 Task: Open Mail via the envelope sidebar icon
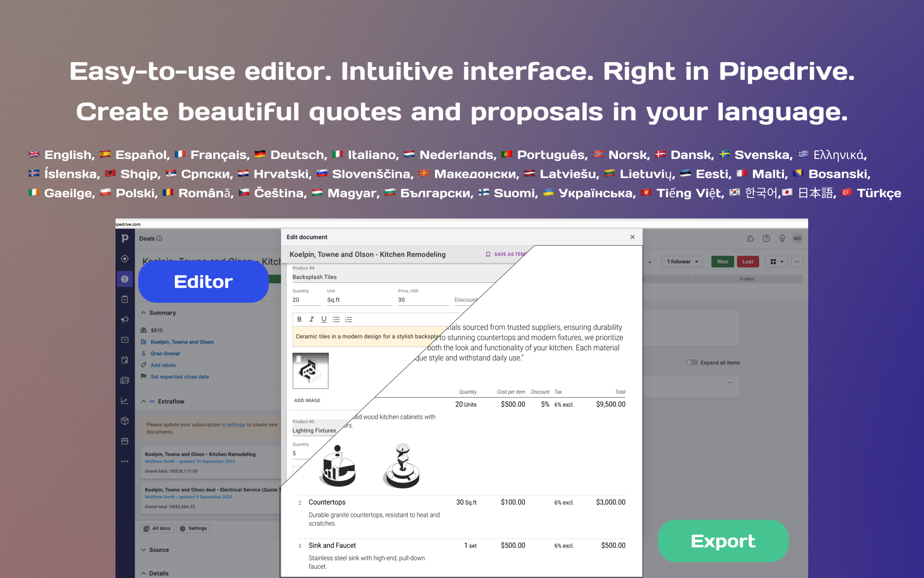pyautogui.click(x=125, y=340)
